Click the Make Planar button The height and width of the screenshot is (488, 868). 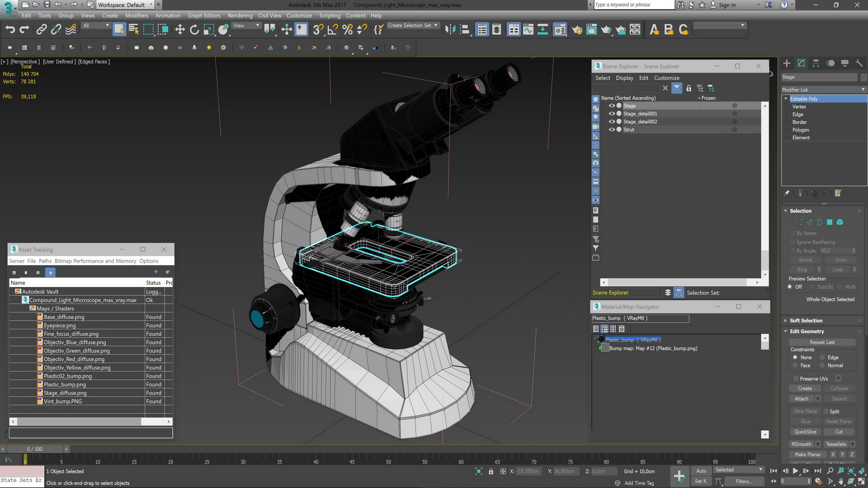click(x=807, y=455)
